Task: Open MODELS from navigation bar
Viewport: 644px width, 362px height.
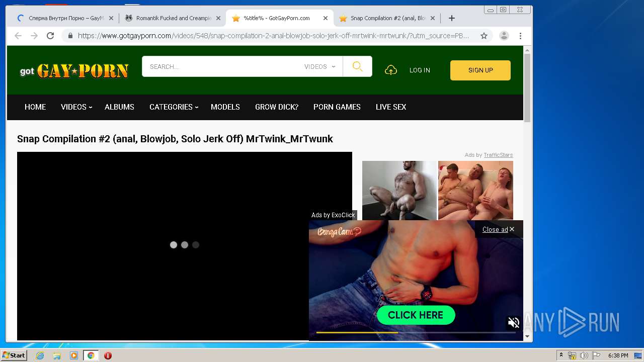Action: (225, 107)
